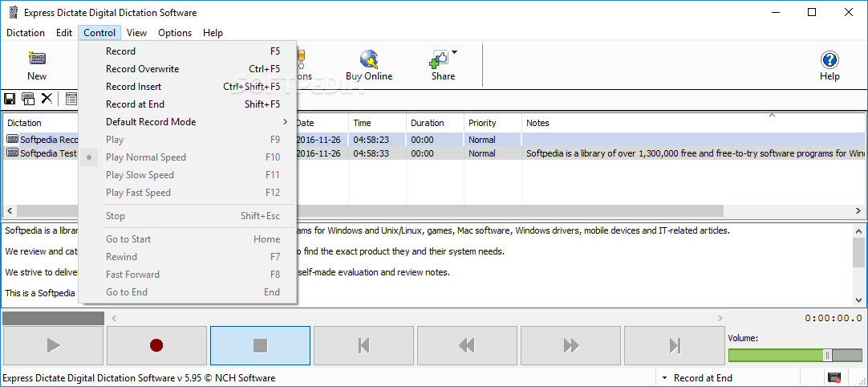Open the View menu
Viewport: 868px width, 387px height.
pos(136,33)
